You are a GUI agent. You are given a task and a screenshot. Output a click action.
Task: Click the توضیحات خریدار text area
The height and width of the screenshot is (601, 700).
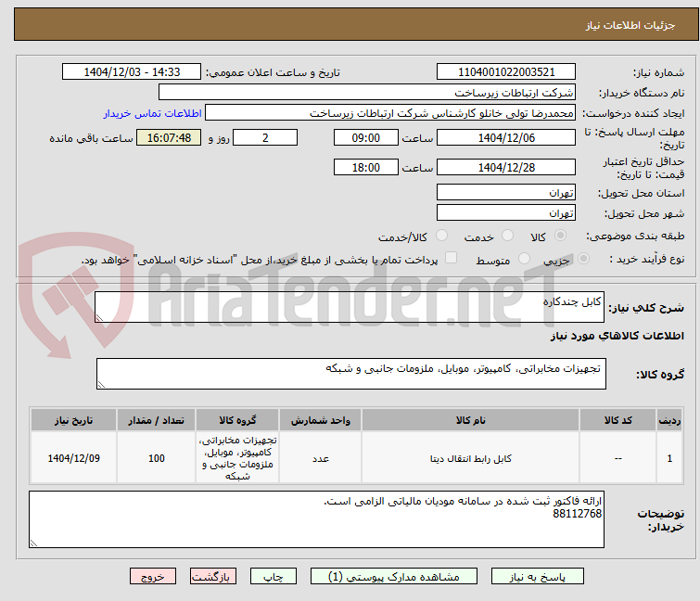(x=316, y=519)
